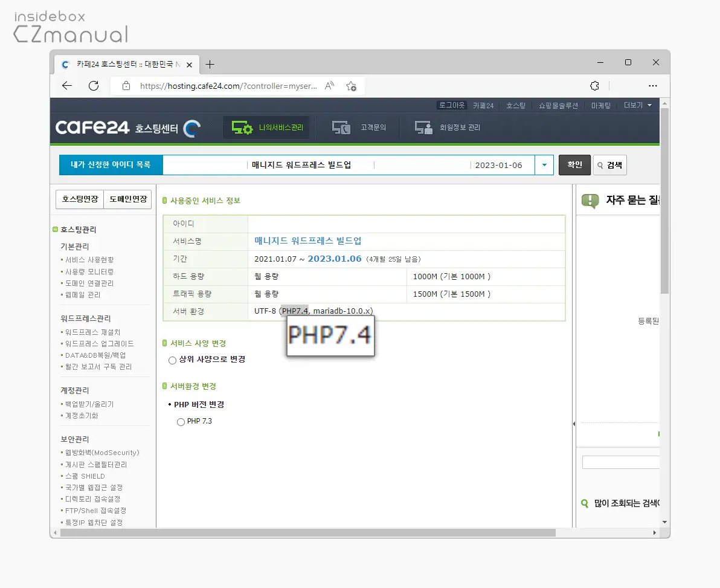Screen dimensions: 720x588
Task: Open 게시판 스팸필터관리 in the sidebar
Action: pos(96,465)
